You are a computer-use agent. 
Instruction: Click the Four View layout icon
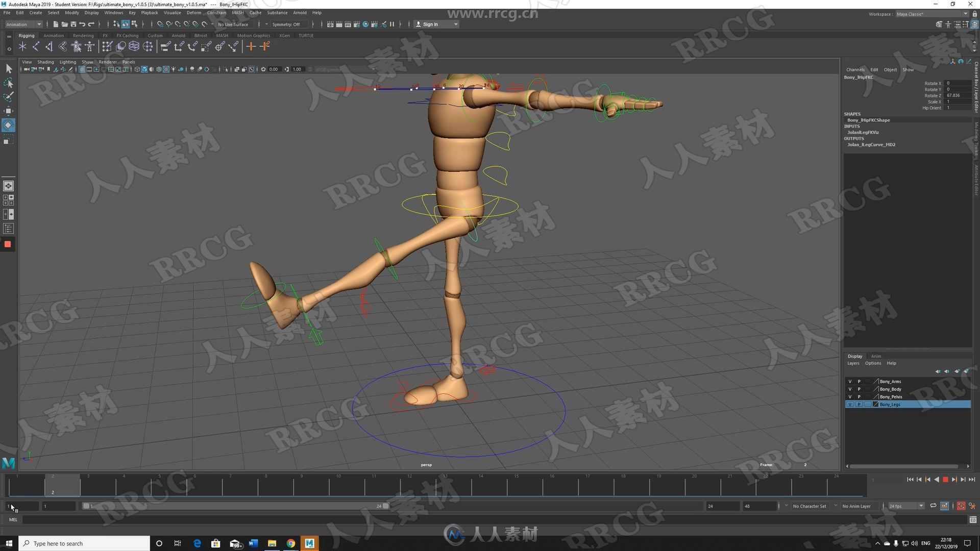pos(8,200)
